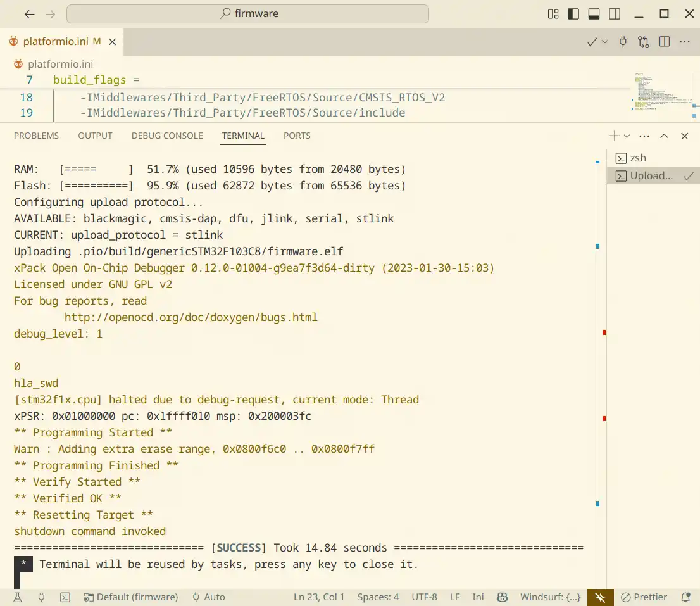Click Prettier status item
The width and height of the screenshot is (700, 606).
pos(644,598)
